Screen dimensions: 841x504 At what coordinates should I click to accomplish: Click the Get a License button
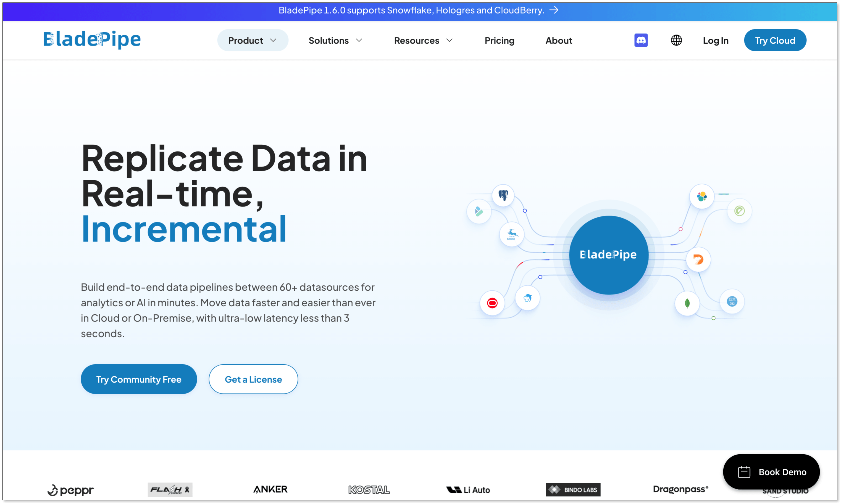point(253,379)
